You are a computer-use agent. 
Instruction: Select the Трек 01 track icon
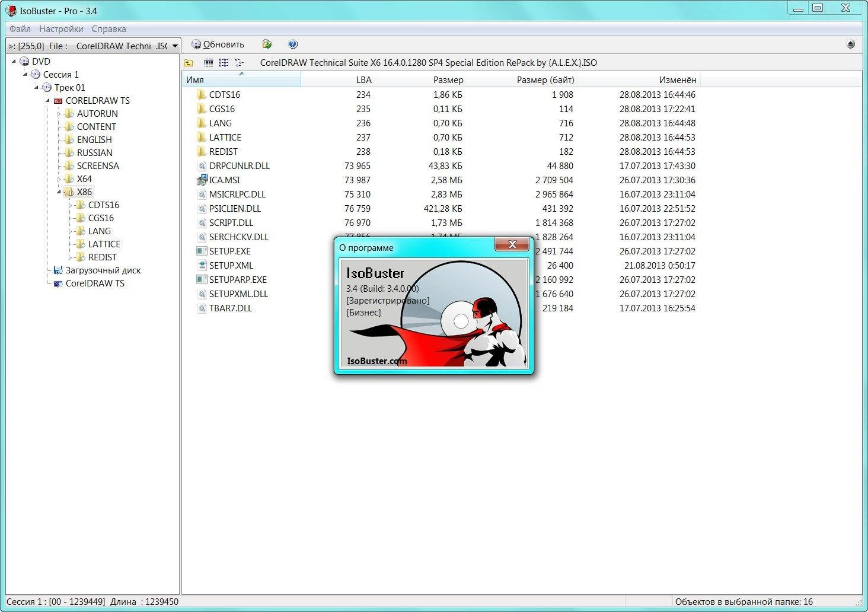[47, 87]
